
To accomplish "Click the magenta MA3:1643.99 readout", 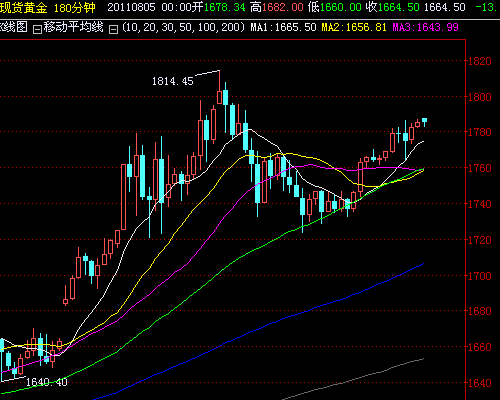I will (x=425, y=27).
